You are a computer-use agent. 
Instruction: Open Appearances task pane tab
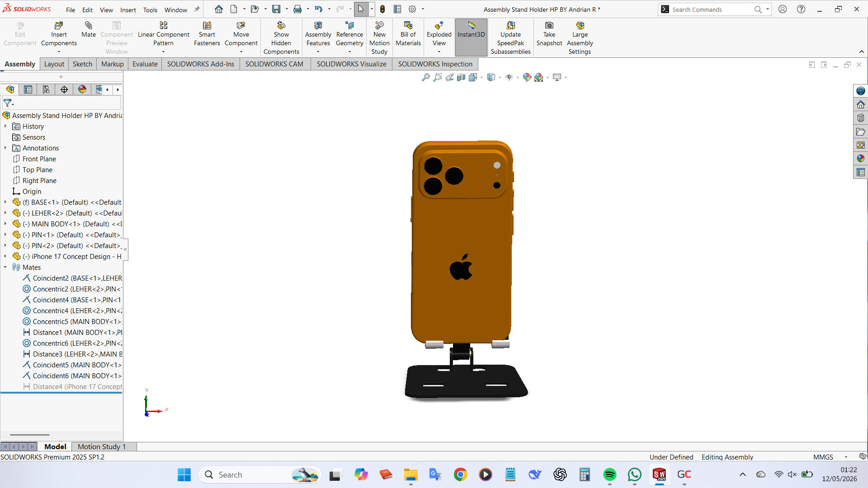pyautogui.click(x=861, y=159)
